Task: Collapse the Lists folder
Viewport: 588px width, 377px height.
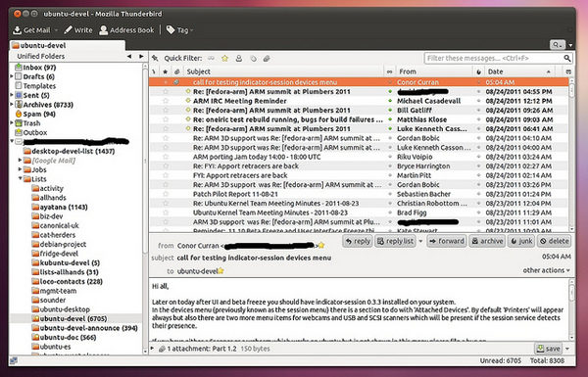Action: point(20,179)
